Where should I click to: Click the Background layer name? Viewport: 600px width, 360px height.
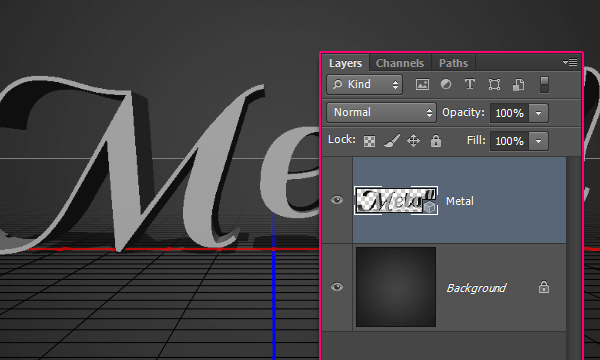[476, 288]
